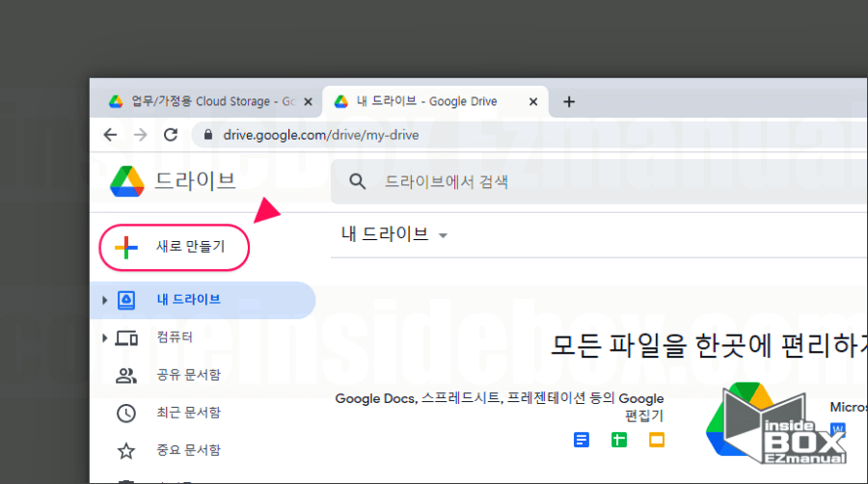Click the blue Google Docs icon
868x484 pixels.
coord(582,440)
